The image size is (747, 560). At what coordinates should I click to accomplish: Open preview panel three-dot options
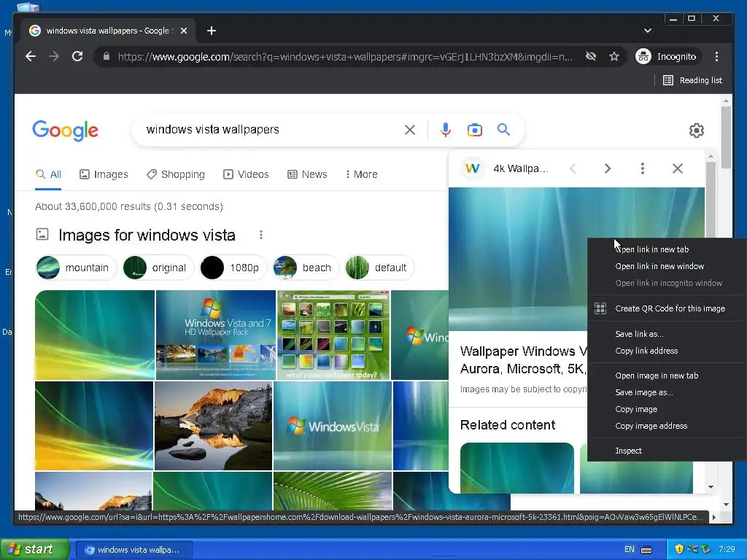(643, 168)
